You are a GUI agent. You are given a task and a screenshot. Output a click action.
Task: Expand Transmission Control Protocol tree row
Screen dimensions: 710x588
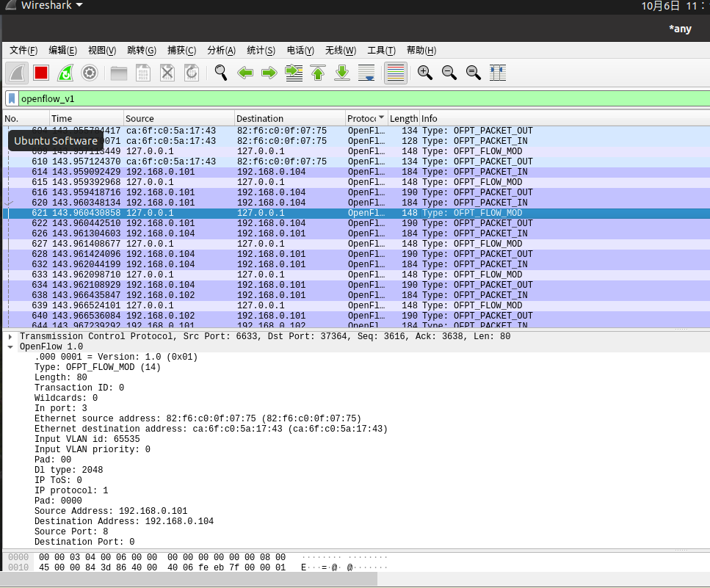click(10, 336)
